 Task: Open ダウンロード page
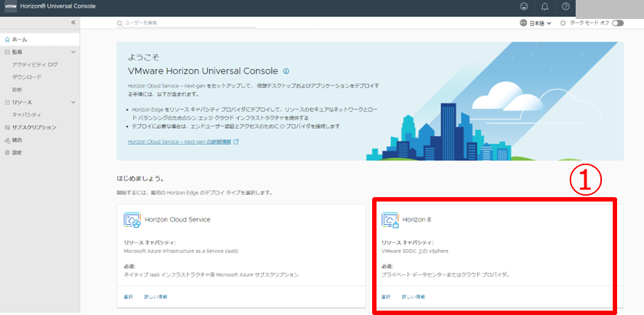27,77
